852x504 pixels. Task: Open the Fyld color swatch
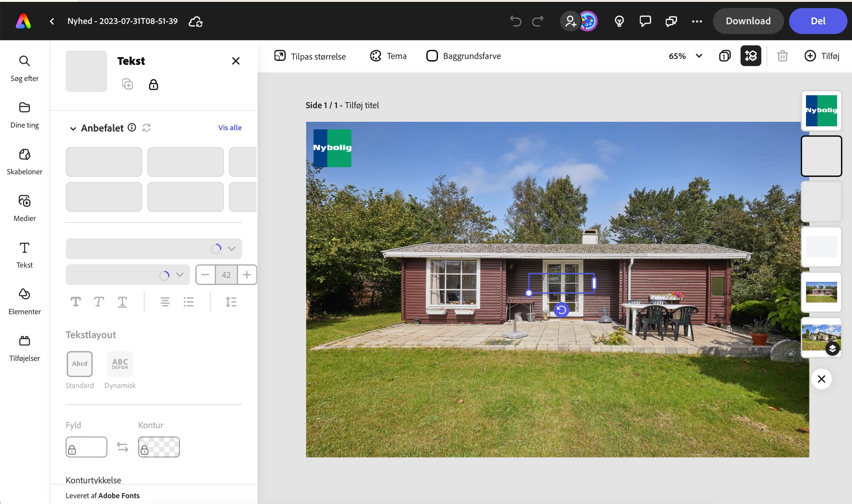(x=86, y=447)
